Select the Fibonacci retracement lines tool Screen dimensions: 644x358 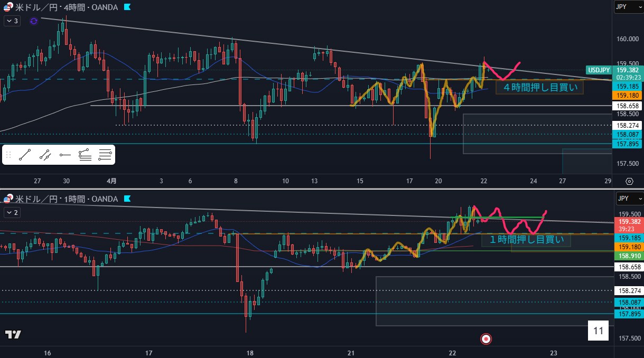(x=105, y=155)
